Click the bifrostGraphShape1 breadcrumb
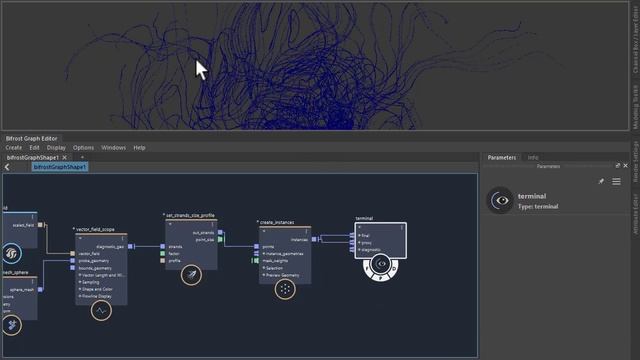 point(60,167)
